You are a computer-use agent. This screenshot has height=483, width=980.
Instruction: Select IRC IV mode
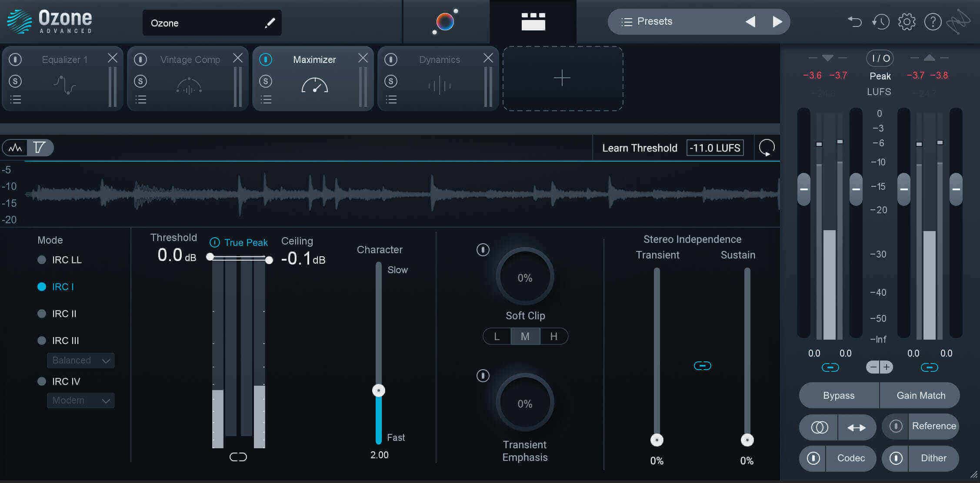tap(59, 381)
